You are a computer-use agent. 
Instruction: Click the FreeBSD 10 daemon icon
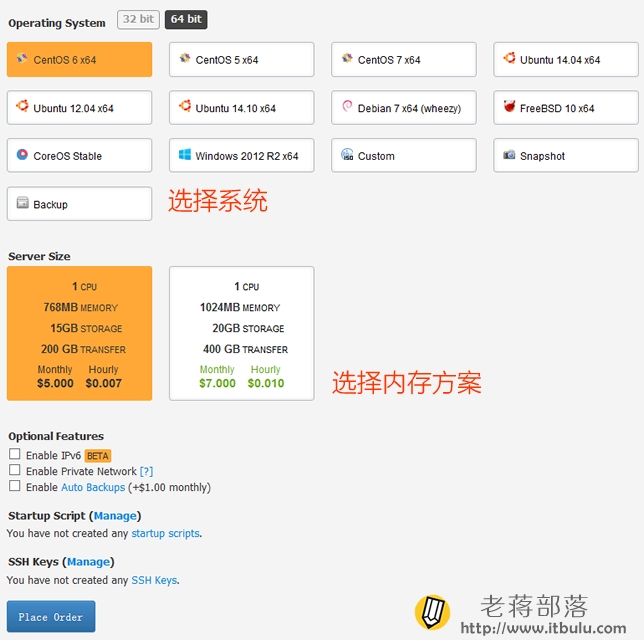click(509, 106)
